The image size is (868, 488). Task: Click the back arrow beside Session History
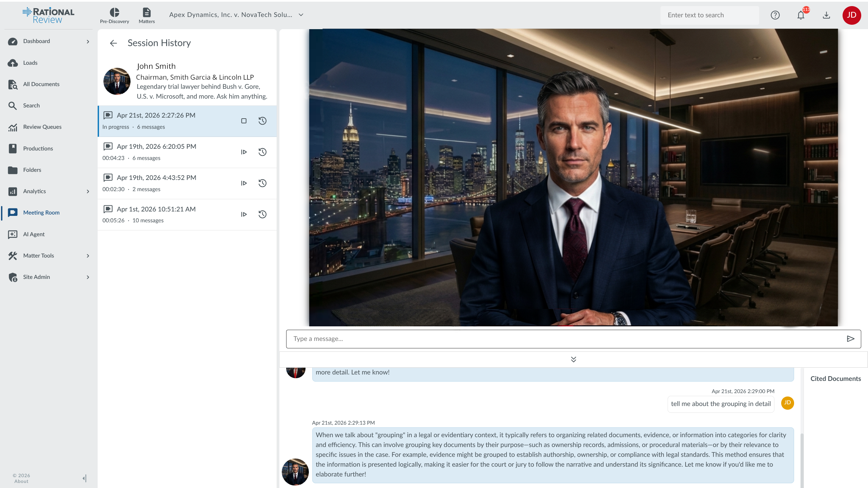point(113,43)
